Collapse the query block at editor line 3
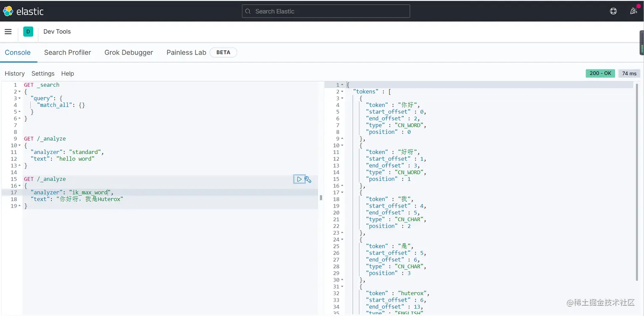Screen dimensions: 644x316 pyautogui.click(x=20, y=99)
